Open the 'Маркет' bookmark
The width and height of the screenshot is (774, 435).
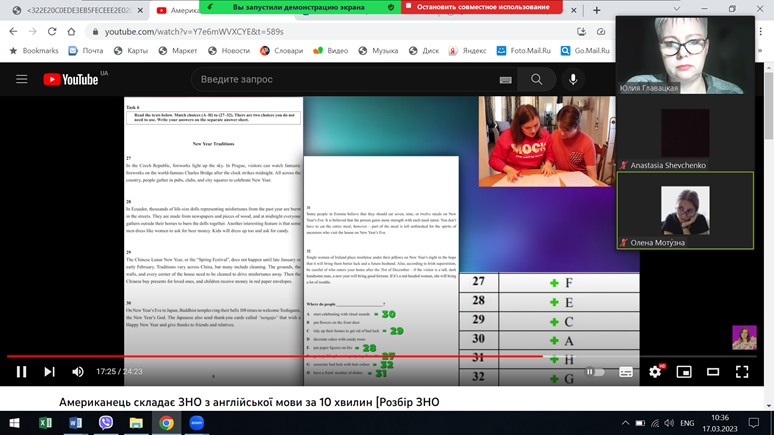click(x=178, y=50)
